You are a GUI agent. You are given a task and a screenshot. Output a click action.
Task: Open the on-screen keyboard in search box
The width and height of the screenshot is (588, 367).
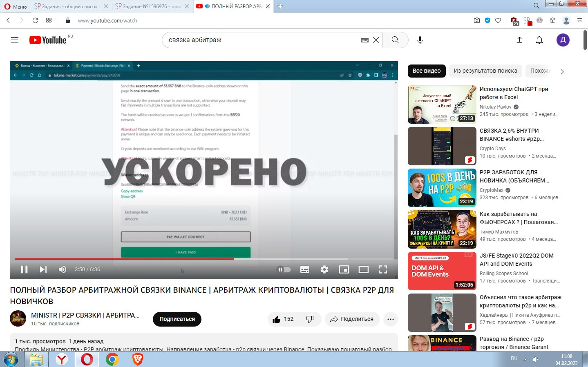tap(364, 40)
